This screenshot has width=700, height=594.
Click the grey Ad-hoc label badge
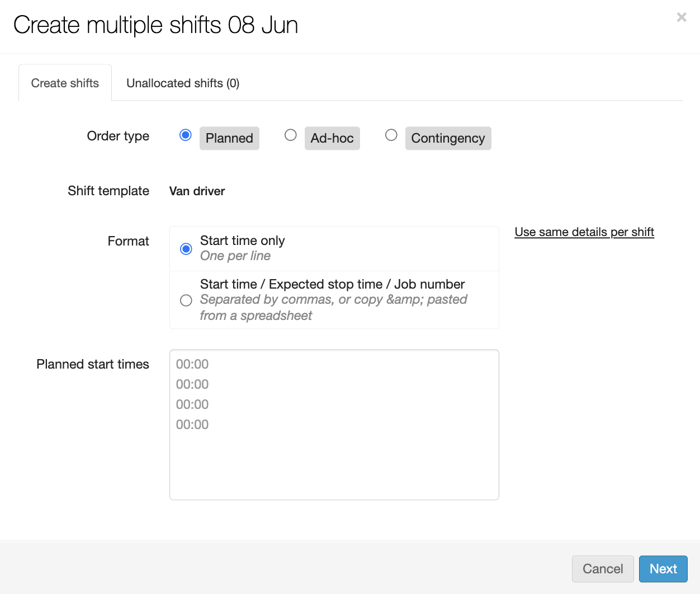(332, 138)
